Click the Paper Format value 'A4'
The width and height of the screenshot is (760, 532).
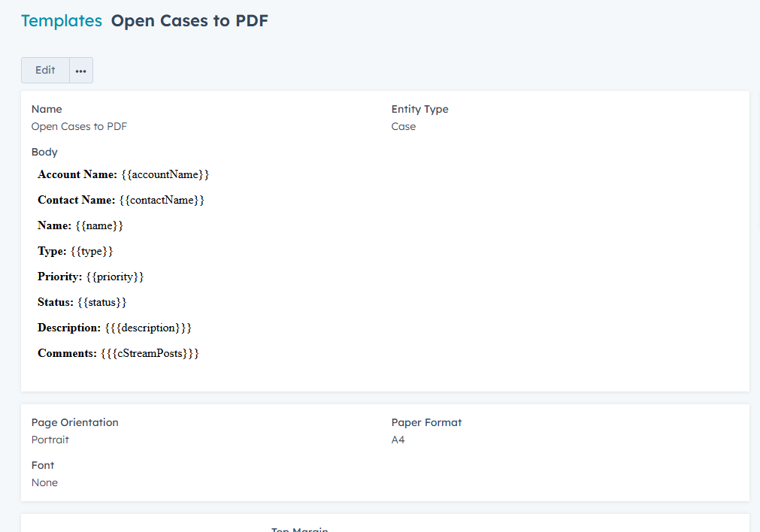(398, 440)
